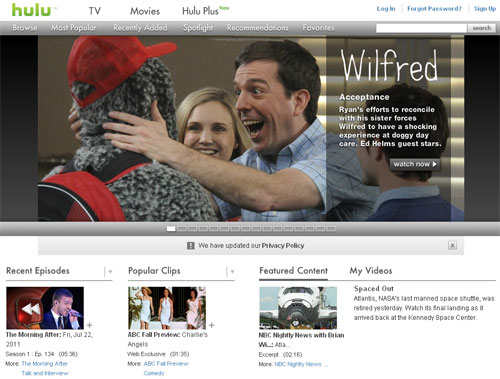Switch to the Featured Content tab
The width and height of the screenshot is (500, 379).
(293, 271)
